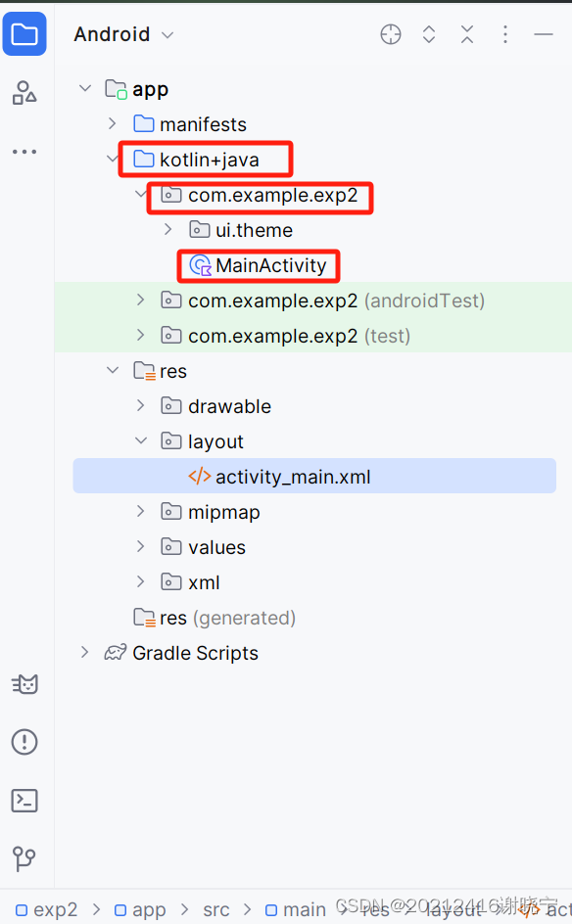The image size is (572, 924).
Task: Open the Logcat cat icon
Action: (x=24, y=684)
